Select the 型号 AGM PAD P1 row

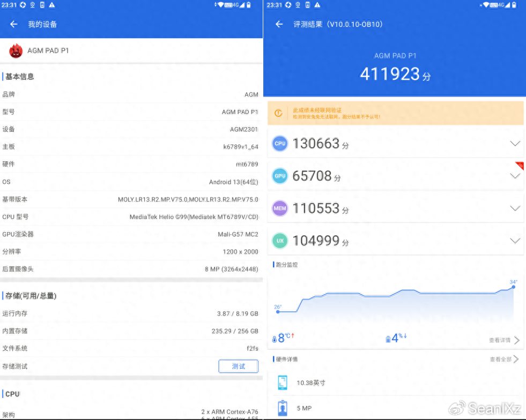click(131, 112)
